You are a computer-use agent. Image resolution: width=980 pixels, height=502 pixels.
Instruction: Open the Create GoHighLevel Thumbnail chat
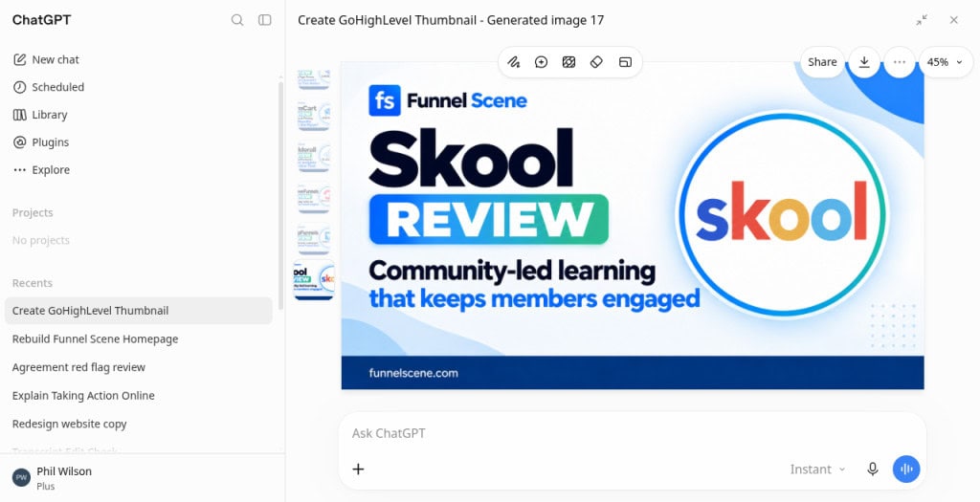point(138,311)
